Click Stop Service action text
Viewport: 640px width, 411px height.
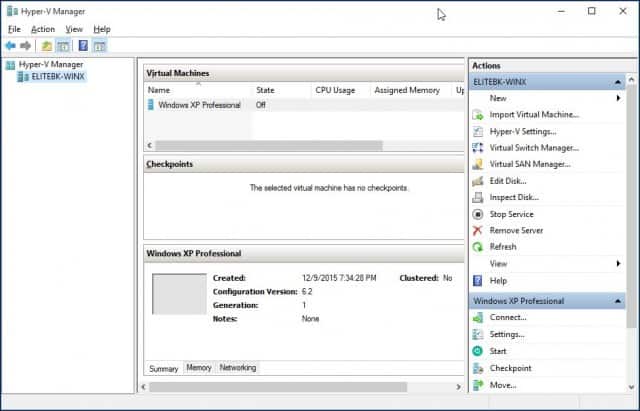pyautogui.click(x=511, y=214)
